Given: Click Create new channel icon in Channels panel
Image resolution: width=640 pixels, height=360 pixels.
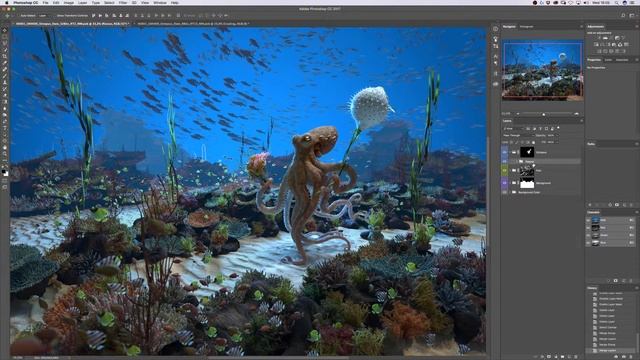Looking at the screenshot, I should point(624,281).
